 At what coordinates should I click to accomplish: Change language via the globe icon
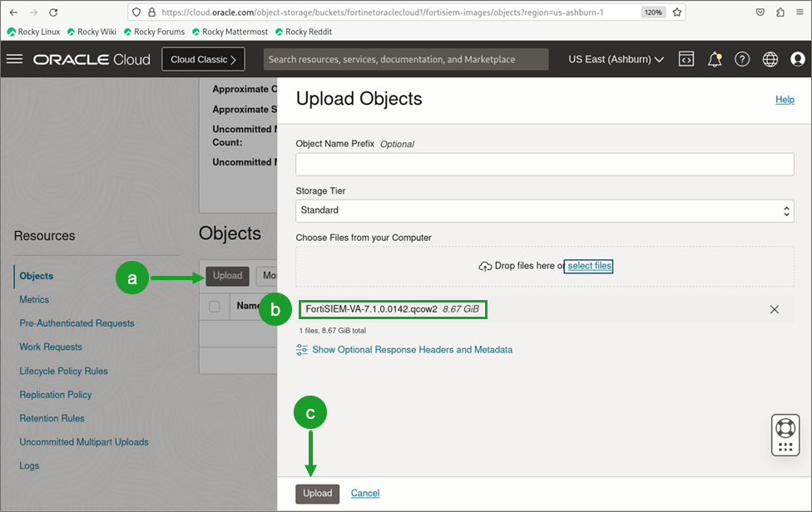tap(770, 59)
